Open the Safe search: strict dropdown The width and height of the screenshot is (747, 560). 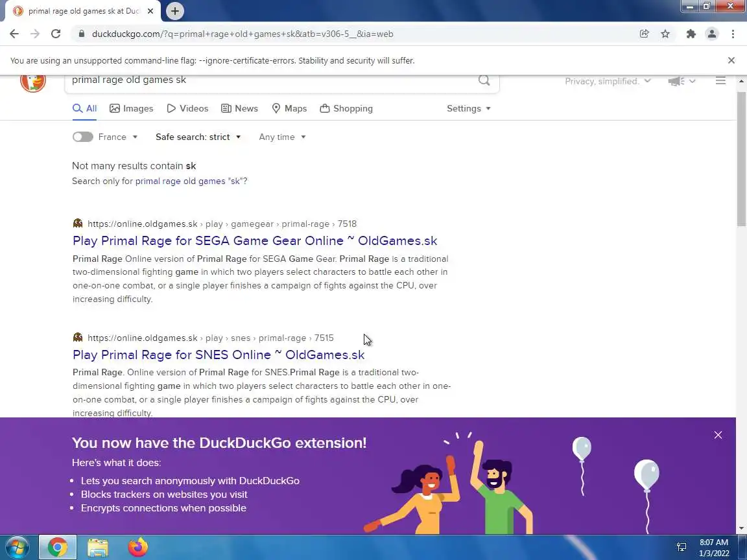coord(198,137)
